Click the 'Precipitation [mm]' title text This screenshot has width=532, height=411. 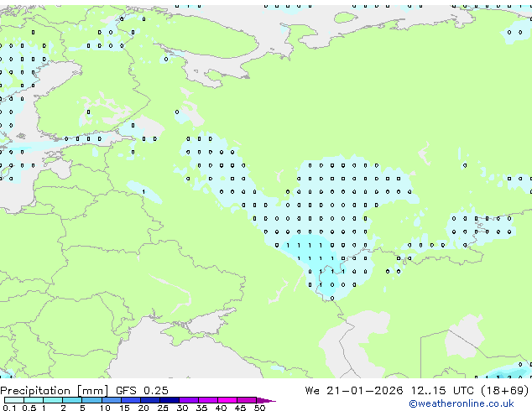[x=55, y=391]
